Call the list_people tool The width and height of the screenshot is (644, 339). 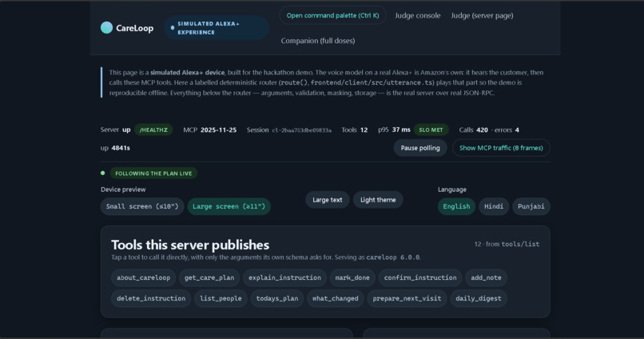pos(221,298)
